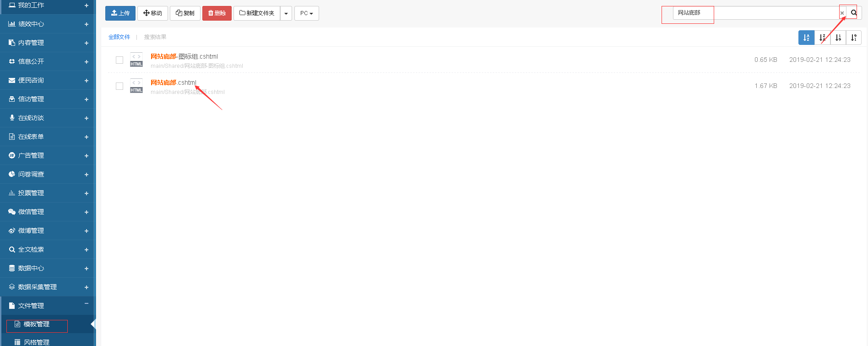Screen dimensions: 868x346
Task: Select the checkbox beside 网站底部.cshtml
Action: coord(119,86)
